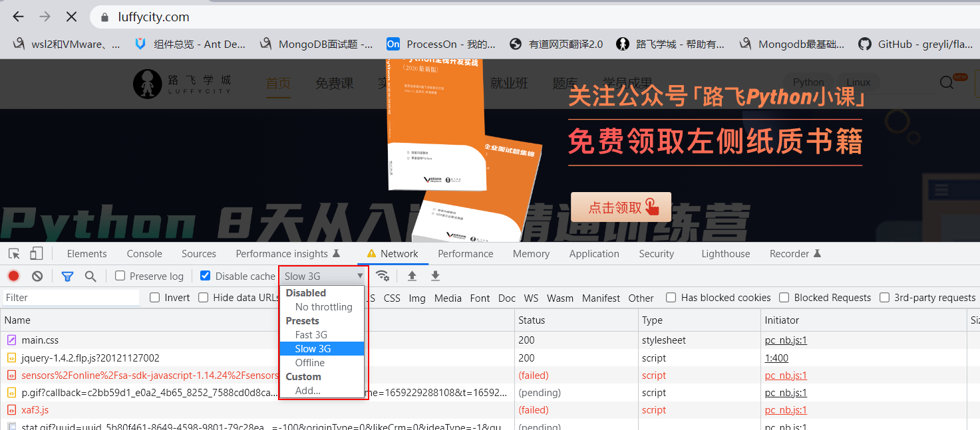Toggle the Invert filter checkbox
The width and height of the screenshot is (980, 430).
(x=154, y=297)
